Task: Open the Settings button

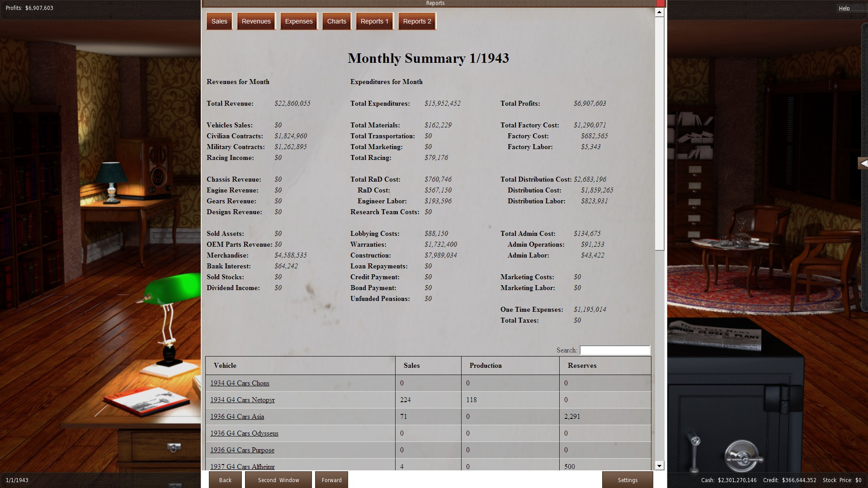Action: [627, 480]
